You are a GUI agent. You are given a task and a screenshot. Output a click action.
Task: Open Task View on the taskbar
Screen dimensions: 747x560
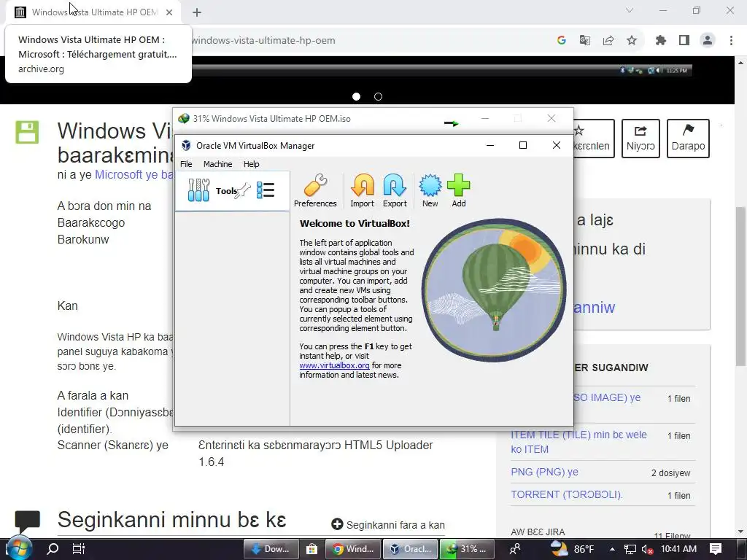[79, 549]
